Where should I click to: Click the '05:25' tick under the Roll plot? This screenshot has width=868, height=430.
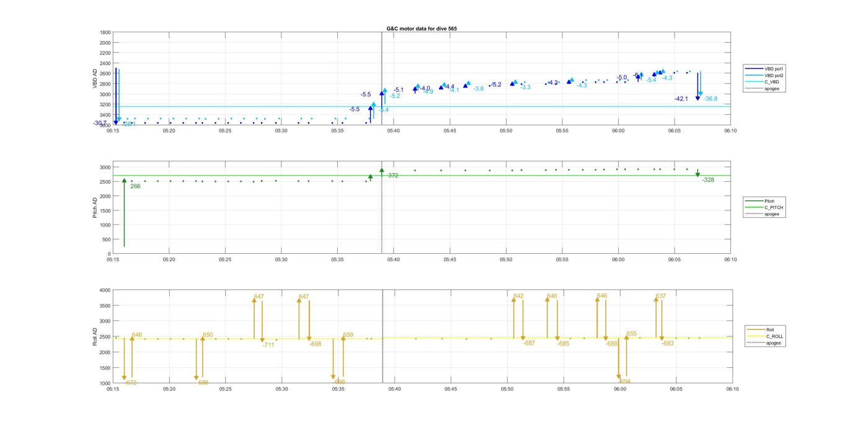tap(226, 389)
